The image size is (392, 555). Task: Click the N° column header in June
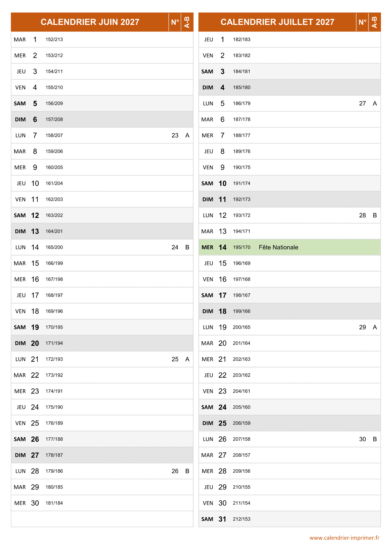(175, 22)
